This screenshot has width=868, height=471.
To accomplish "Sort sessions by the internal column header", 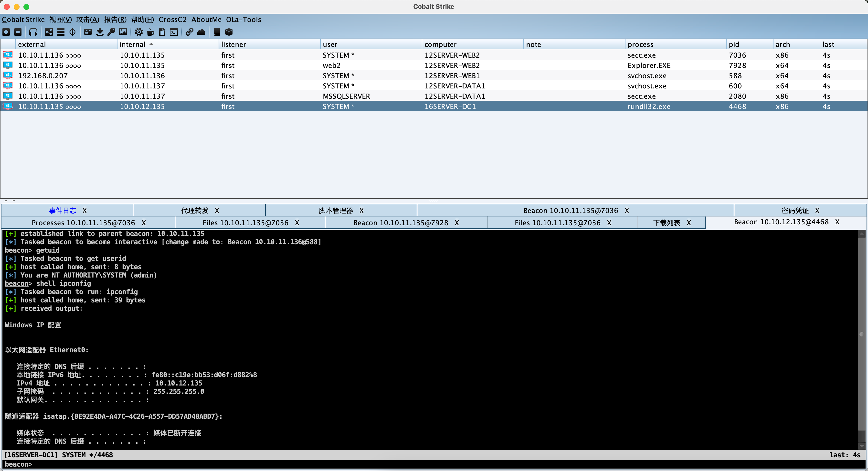I will pyautogui.click(x=133, y=44).
